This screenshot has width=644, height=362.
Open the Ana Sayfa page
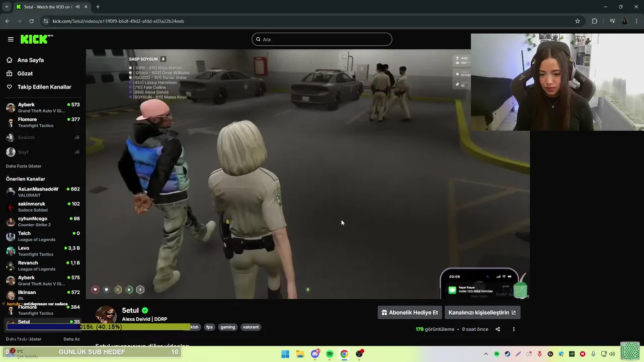[31, 60]
